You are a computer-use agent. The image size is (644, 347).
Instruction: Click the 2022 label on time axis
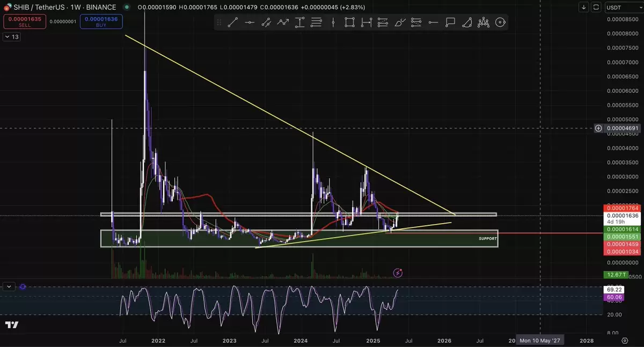pos(158,341)
